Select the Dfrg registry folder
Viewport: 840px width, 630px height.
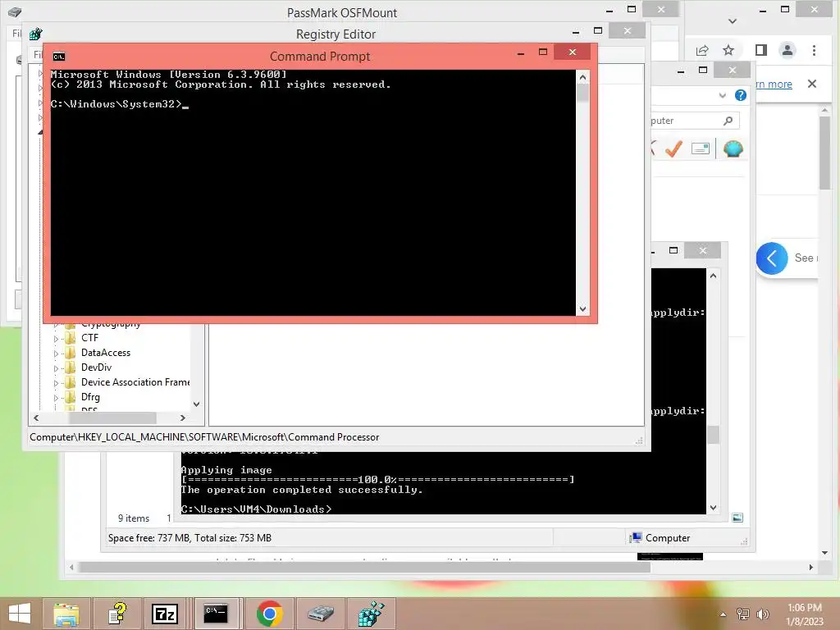[90, 397]
